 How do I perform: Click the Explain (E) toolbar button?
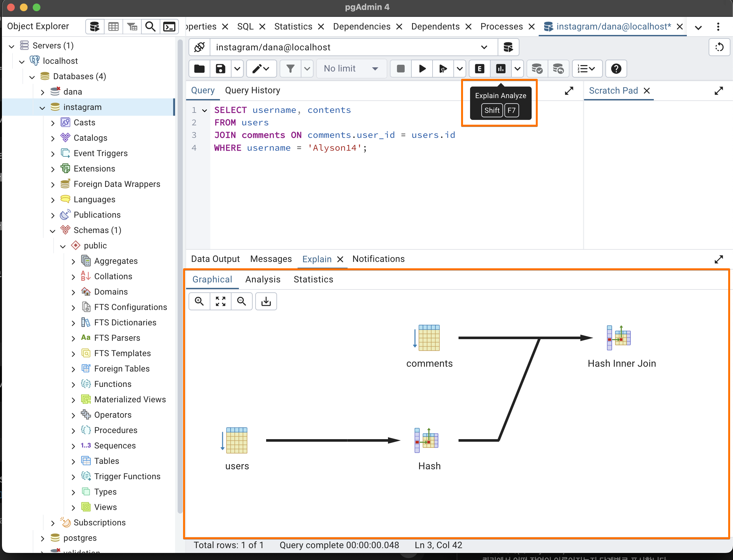480,69
